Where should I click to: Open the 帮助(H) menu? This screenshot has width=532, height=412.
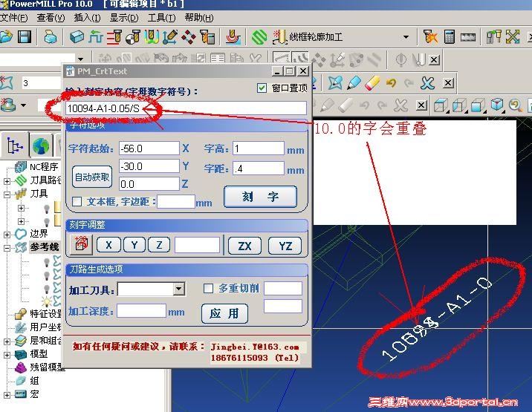(199, 18)
